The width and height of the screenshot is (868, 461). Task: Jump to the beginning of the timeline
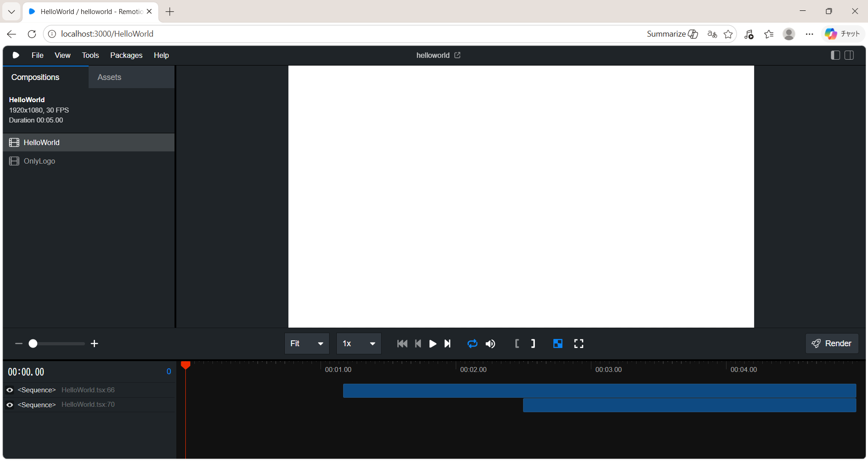pyautogui.click(x=402, y=344)
